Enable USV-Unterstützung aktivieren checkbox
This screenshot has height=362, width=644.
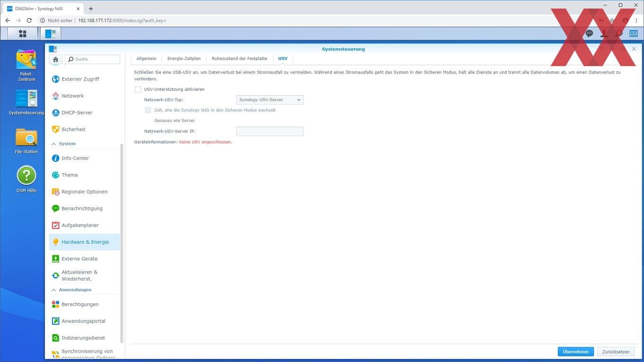pyautogui.click(x=138, y=89)
